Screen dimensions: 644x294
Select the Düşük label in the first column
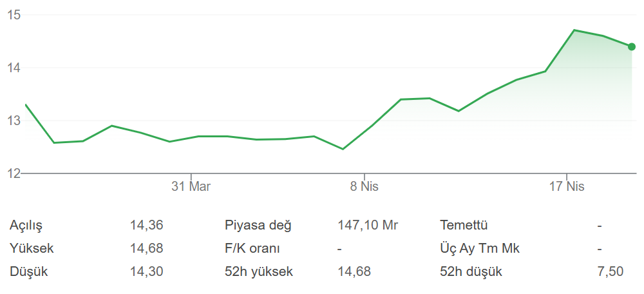(x=29, y=272)
